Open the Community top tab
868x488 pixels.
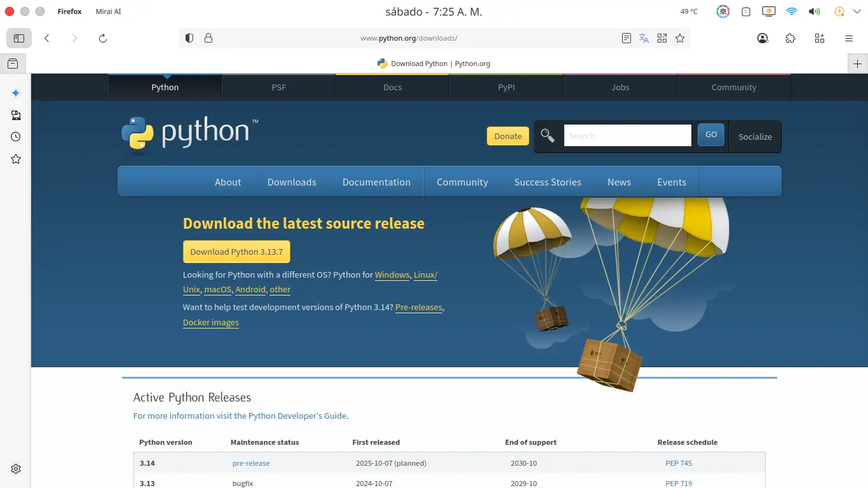click(x=734, y=87)
